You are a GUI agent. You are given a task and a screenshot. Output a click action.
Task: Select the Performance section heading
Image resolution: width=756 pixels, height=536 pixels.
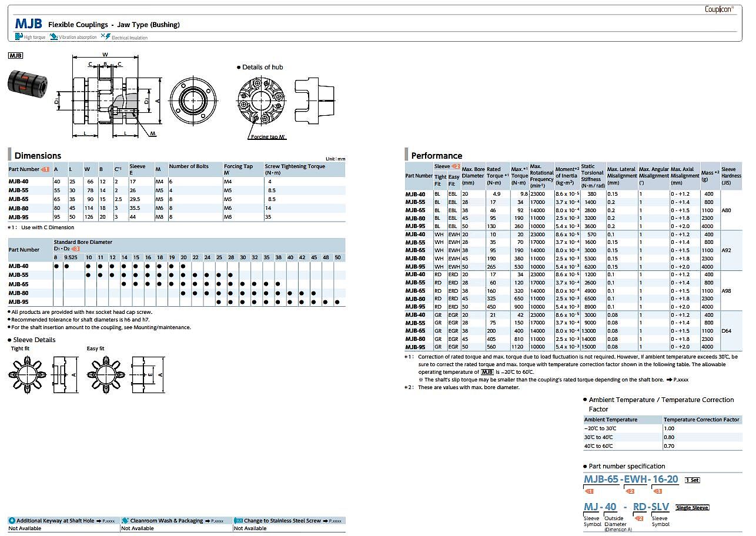[437, 156]
